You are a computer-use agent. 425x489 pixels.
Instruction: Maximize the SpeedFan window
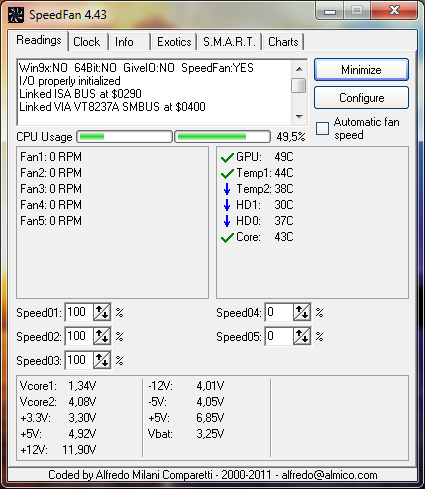point(357,11)
